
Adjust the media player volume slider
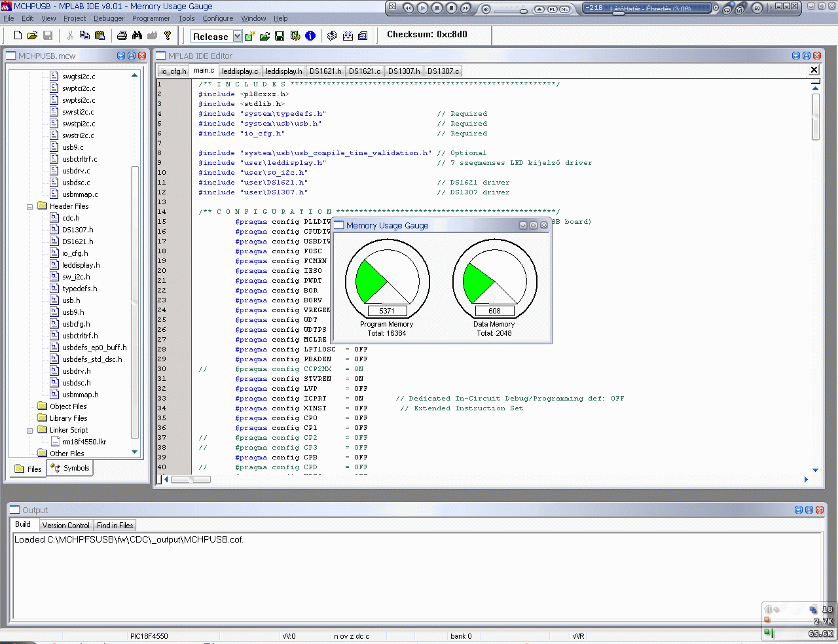(x=524, y=10)
